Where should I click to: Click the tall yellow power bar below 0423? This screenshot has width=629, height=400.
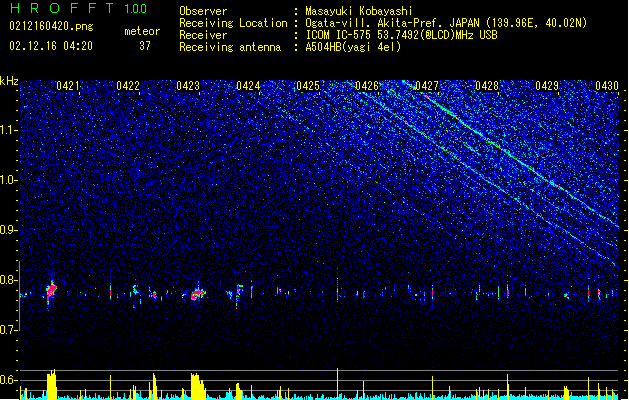point(197,386)
